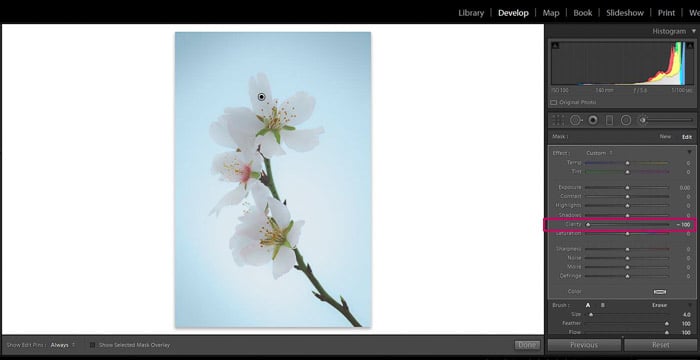The height and width of the screenshot is (360, 700).
Task: Select the Red Eye Correction tool
Action: (x=593, y=120)
